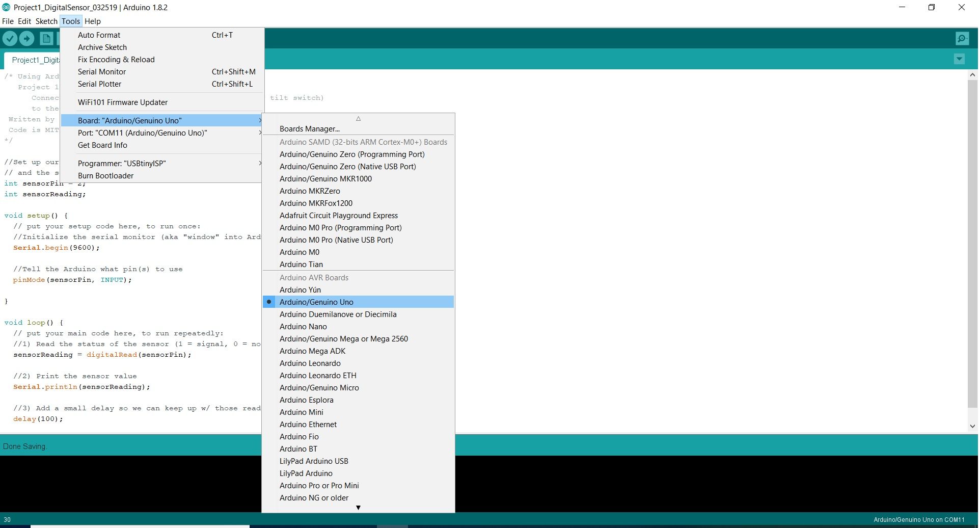Launch the WiFi101 Firmware Updater
Viewport: 980px width, 528px height.
pos(123,102)
